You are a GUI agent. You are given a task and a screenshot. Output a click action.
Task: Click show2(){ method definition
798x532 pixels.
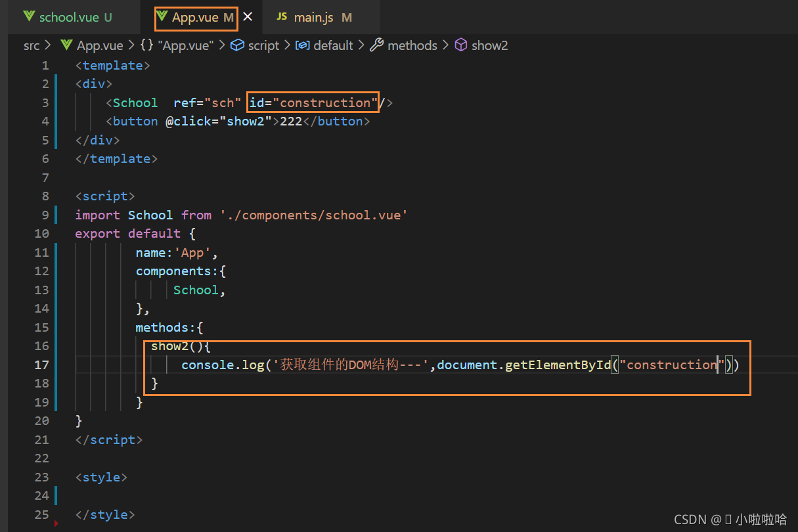tap(181, 345)
